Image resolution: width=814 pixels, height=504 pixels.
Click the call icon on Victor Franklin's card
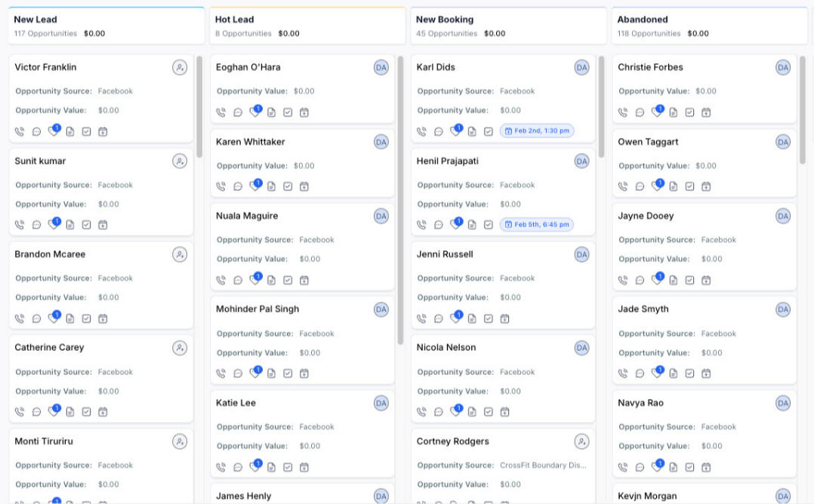coord(20,131)
